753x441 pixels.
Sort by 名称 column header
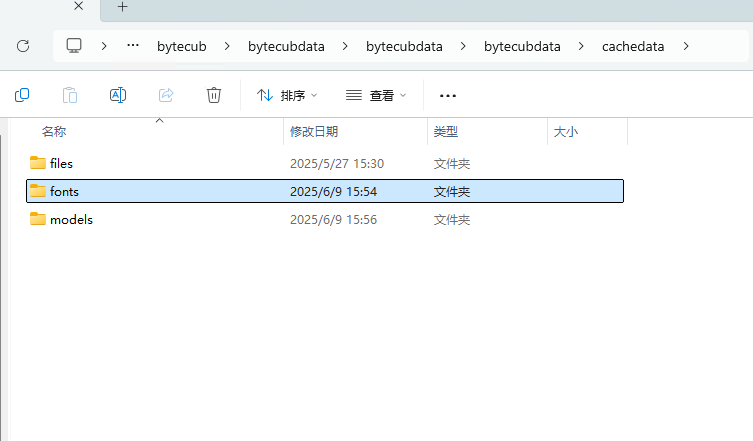coord(54,132)
